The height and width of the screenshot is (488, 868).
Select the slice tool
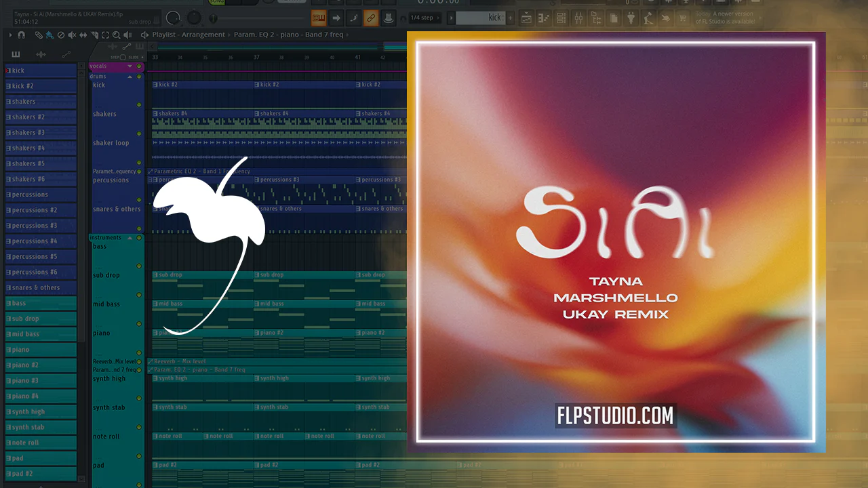[95, 35]
